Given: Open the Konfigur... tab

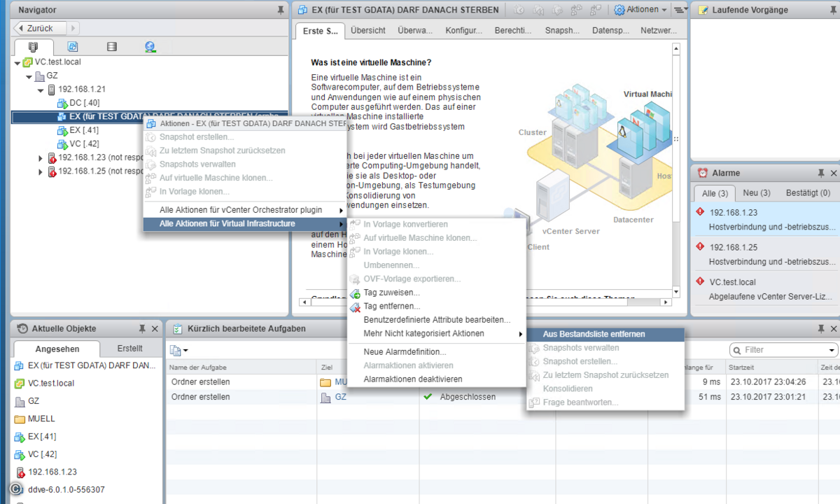Looking at the screenshot, I should [463, 31].
